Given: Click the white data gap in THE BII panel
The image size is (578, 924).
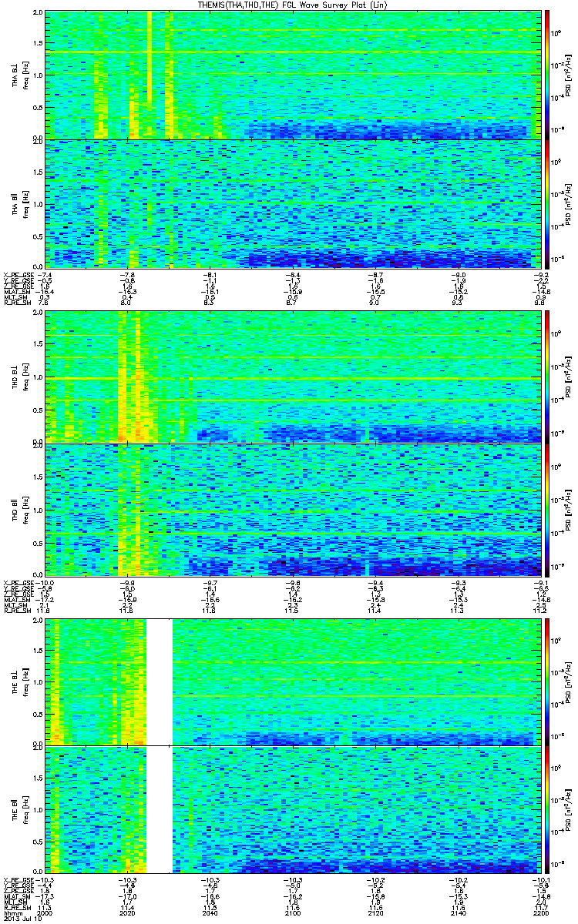Looking at the screenshot, I should (159, 809).
